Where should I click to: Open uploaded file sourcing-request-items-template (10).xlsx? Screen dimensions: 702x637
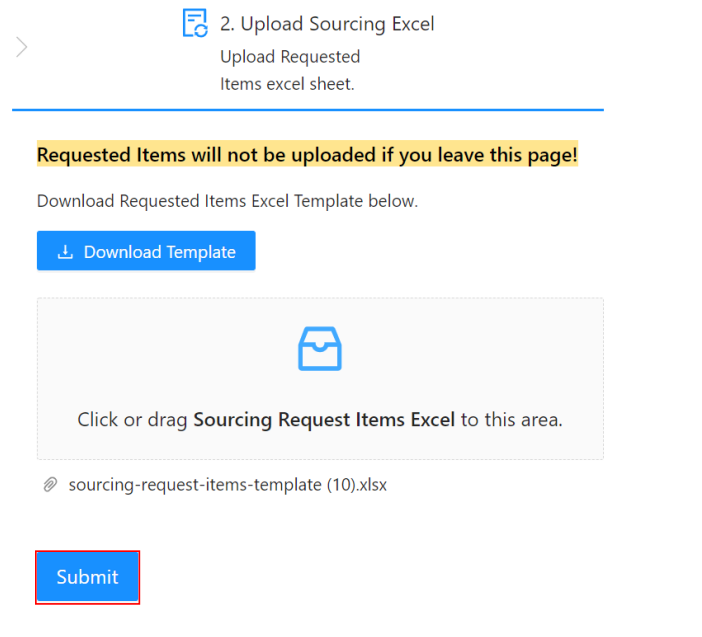pos(227,485)
